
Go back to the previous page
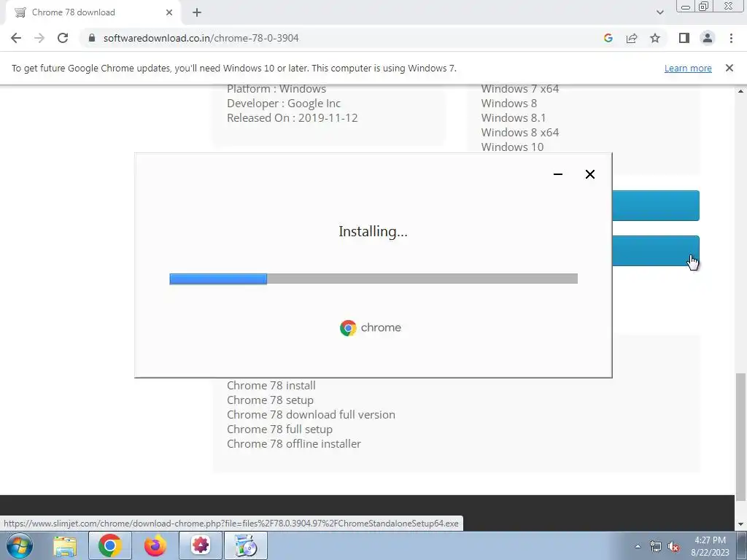click(x=16, y=38)
